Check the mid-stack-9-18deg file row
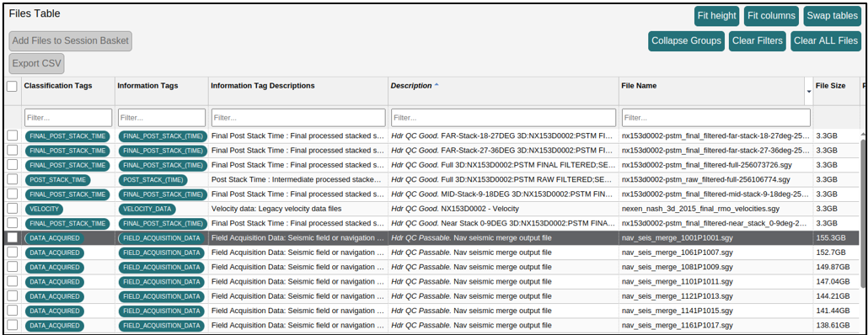Image resolution: width=868 pixels, height=335 pixels. [x=12, y=194]
